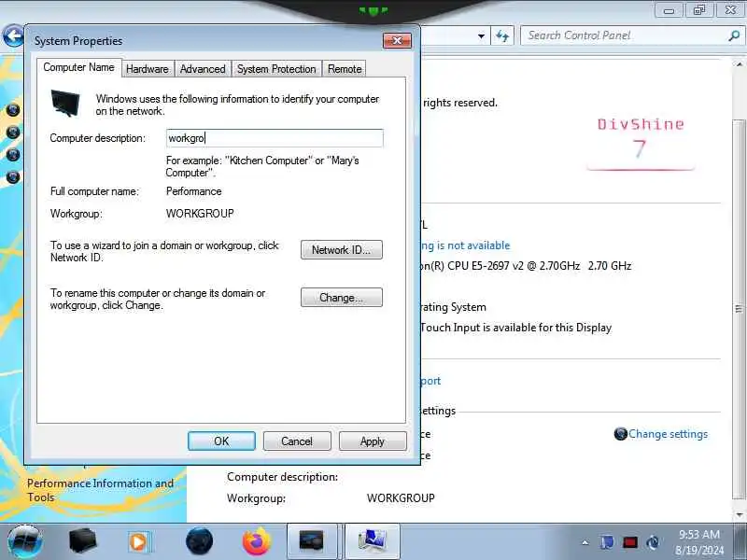
Task: Click the second shield icon in left sidebar
Action: click(x=13, y=133)
